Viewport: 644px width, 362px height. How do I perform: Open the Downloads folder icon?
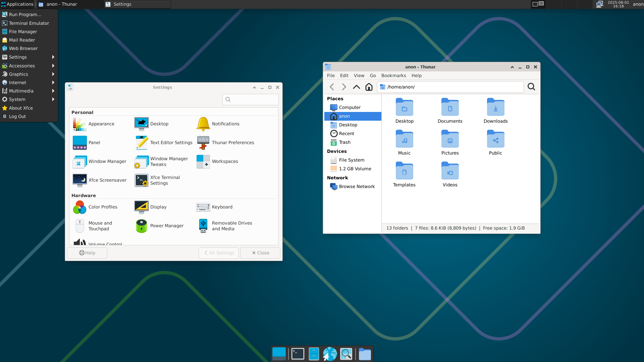(495, 107)
